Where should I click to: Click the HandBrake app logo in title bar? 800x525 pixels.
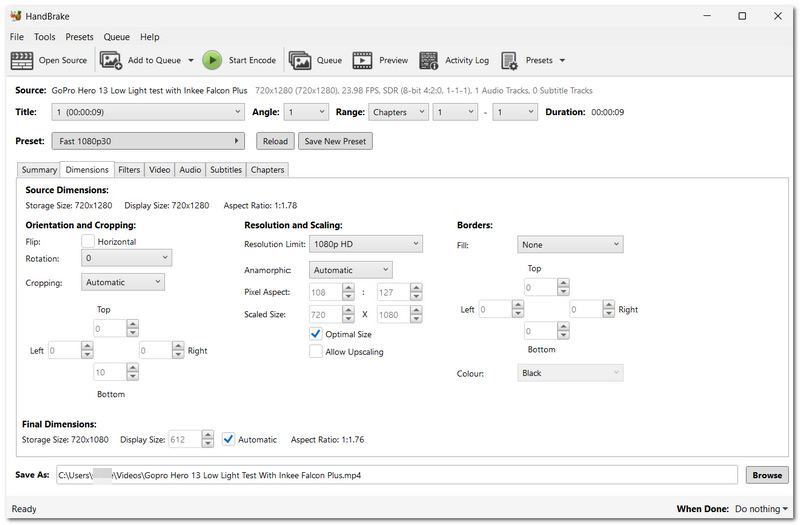[x=16, y=16]
